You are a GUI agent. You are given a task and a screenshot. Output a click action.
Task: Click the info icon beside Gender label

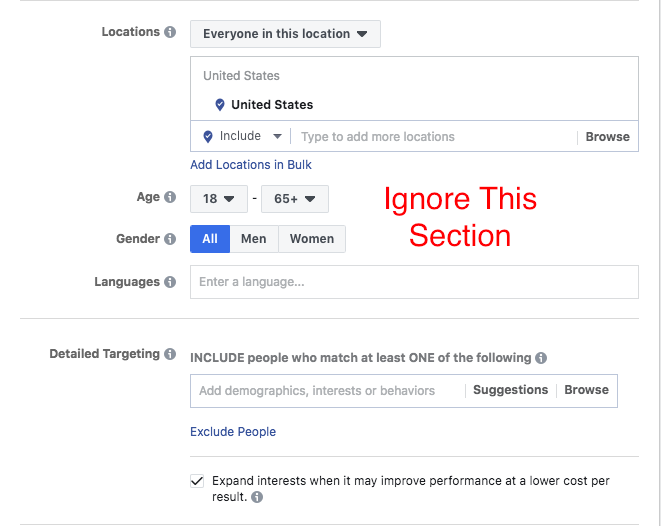(170, 239)
